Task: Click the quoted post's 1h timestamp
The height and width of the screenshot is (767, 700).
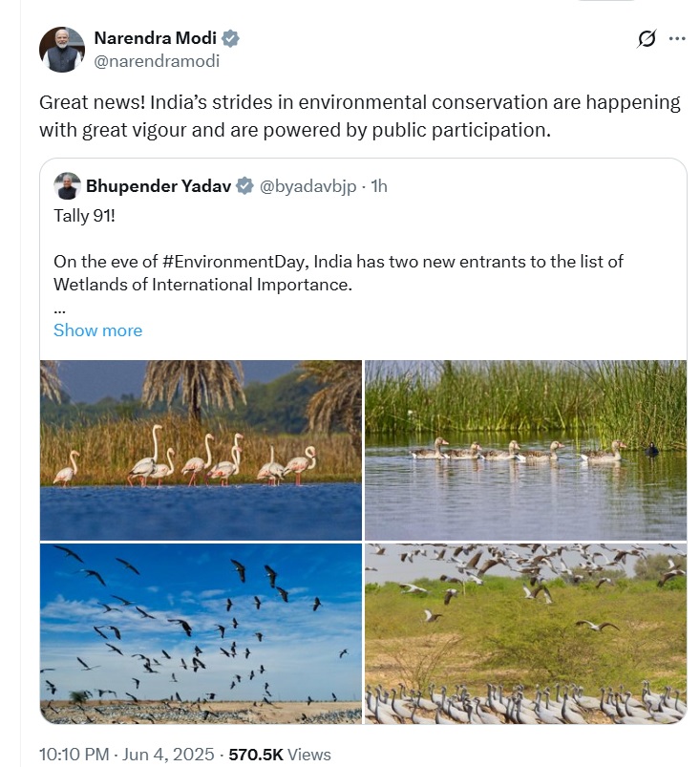Action: point(378,186)
